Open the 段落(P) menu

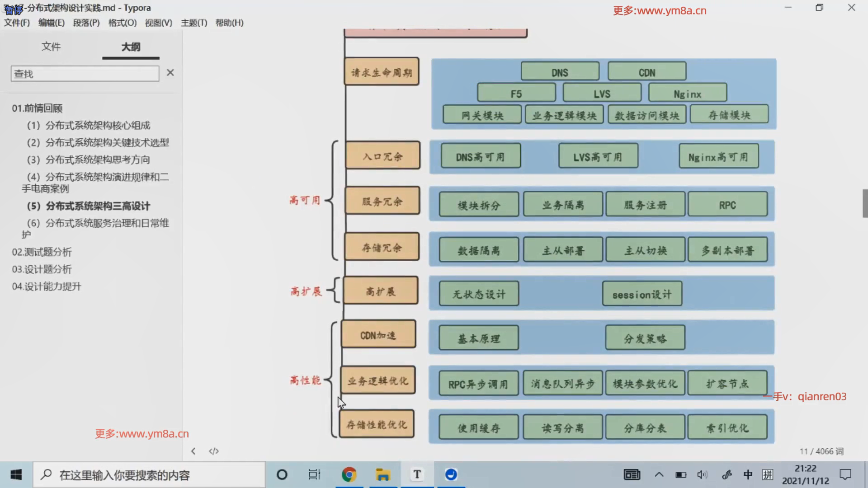point(86,23)
